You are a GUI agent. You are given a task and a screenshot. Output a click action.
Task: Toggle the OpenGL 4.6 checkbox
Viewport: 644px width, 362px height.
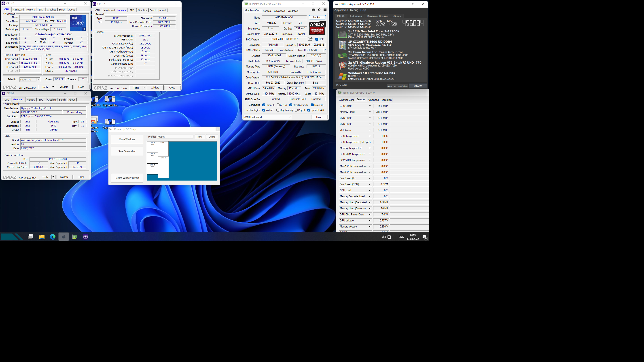[309, 110]
